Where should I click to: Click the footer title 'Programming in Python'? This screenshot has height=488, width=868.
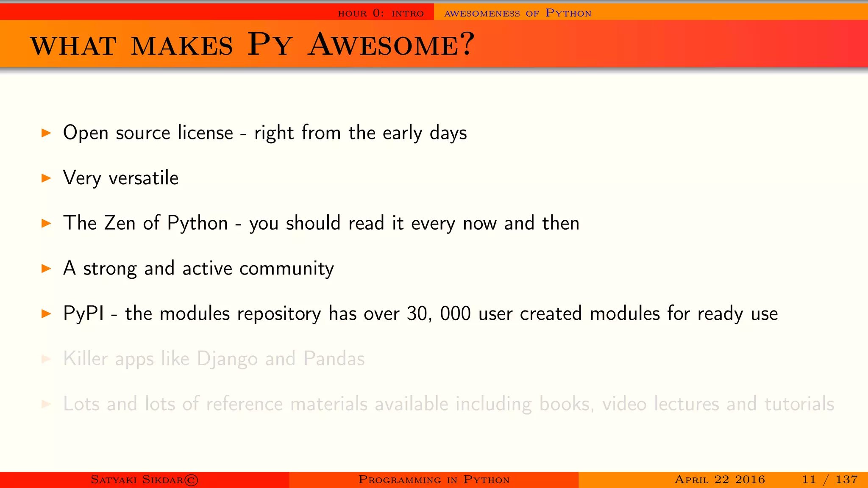pyautogui.click(x=434, y=480)
